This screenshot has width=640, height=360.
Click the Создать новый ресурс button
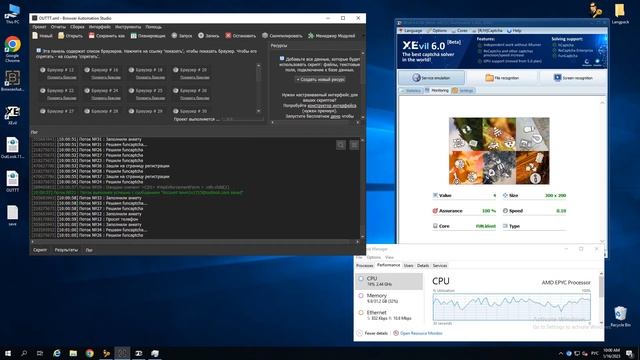coord(320,80)
